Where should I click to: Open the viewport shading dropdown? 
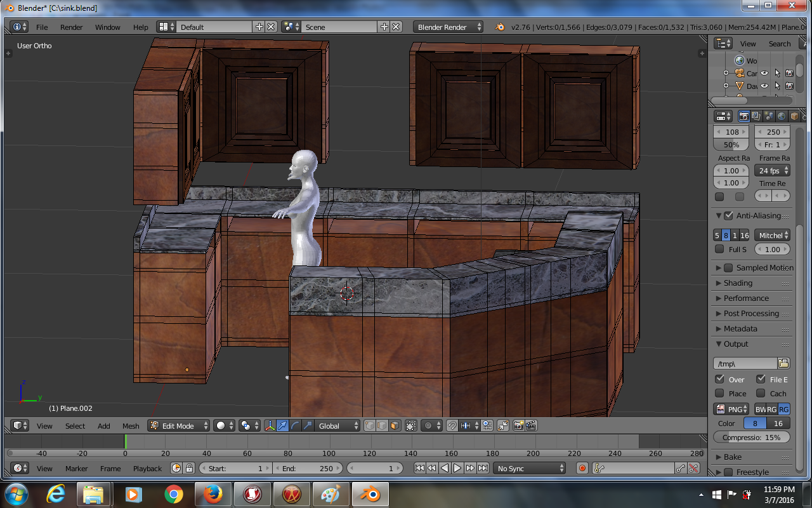tap(225, 425)
